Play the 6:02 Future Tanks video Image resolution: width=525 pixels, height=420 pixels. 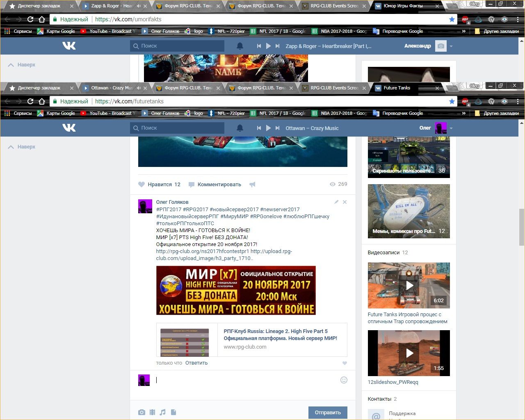[x=409, y=285]
